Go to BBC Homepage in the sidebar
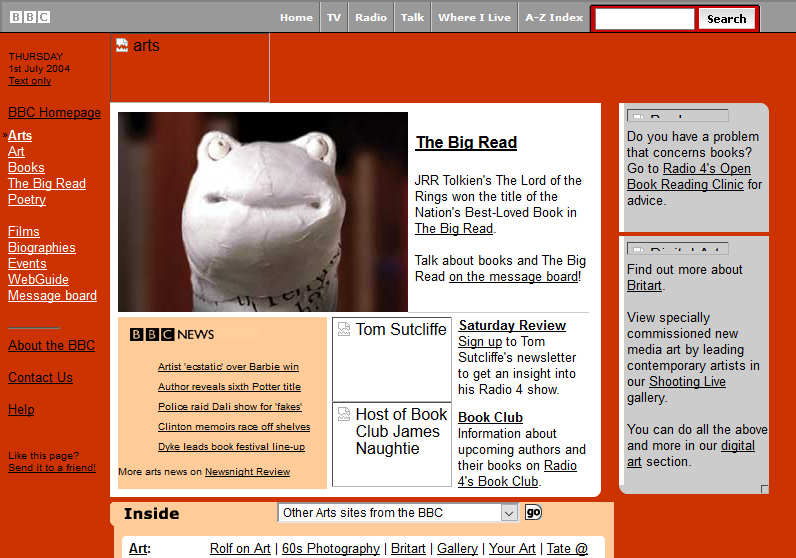 (54, 113)
